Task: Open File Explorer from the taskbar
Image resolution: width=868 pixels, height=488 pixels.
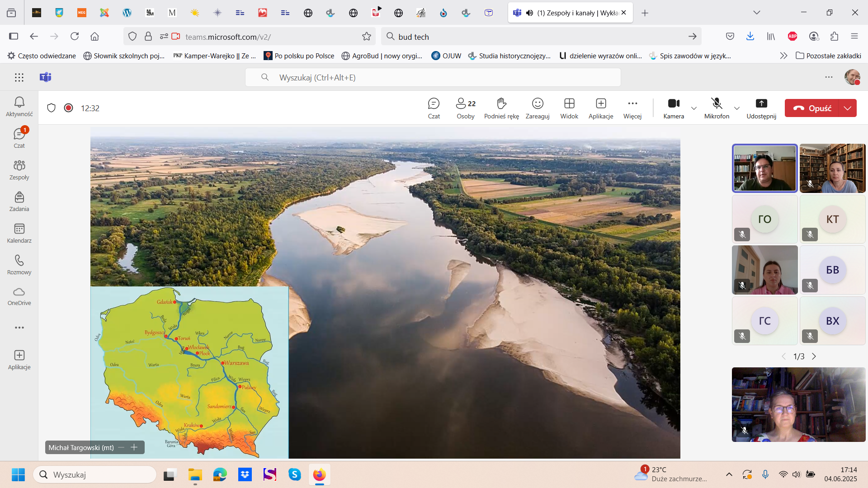Action: coord(195,474)
